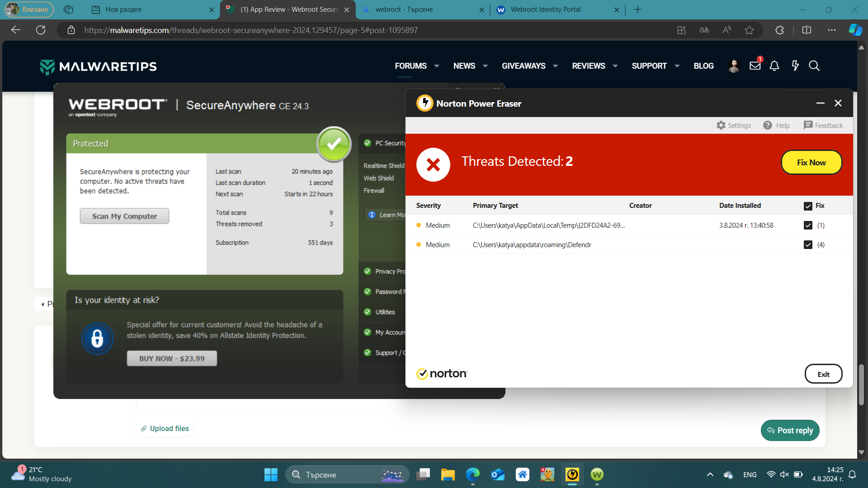Click the Post reply button
This screenshot has height=488, width=868.
click(x=790, y=430)
